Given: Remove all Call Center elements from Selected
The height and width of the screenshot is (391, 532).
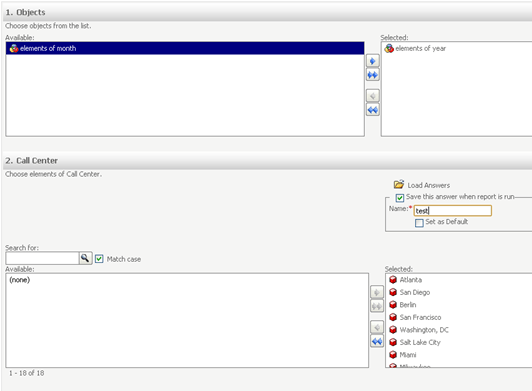Looking at the screenshot, I should tap(377, 341).
